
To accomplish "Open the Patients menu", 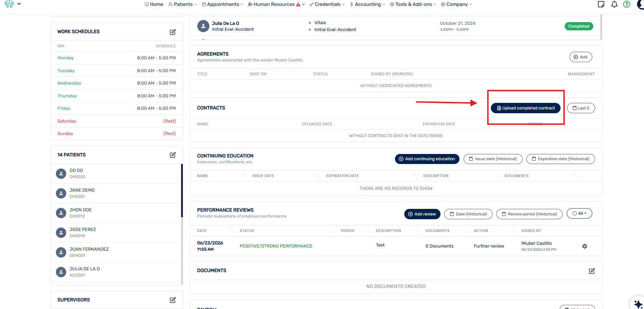I will pyautogui.click(x=183, y=4).
